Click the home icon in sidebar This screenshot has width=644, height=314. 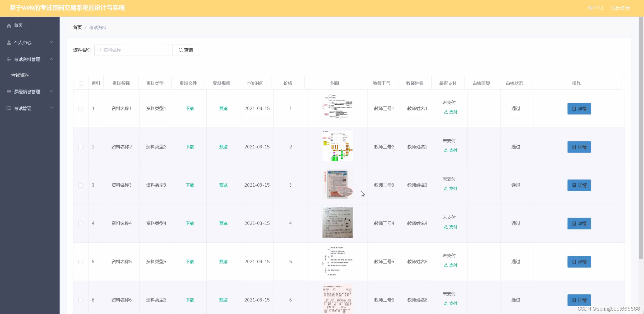pyautogui.click(x=9, y=25)
